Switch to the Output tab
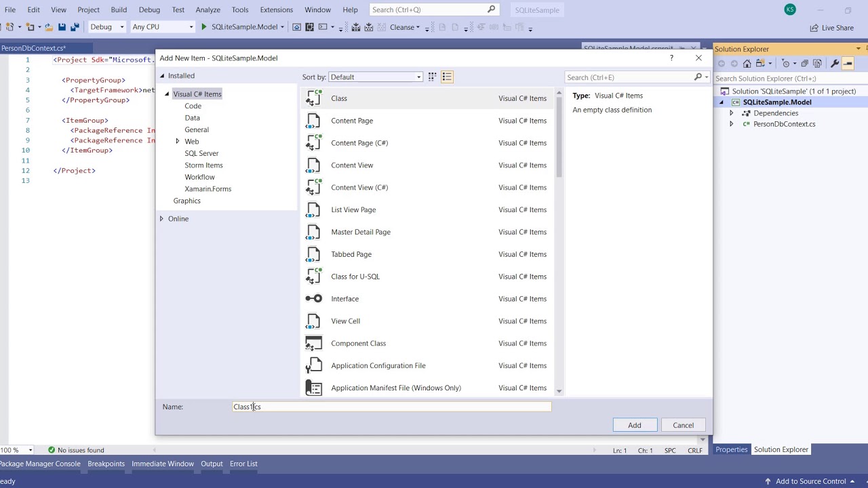This screenshot has height=488, width=868. tap(212, 464)
